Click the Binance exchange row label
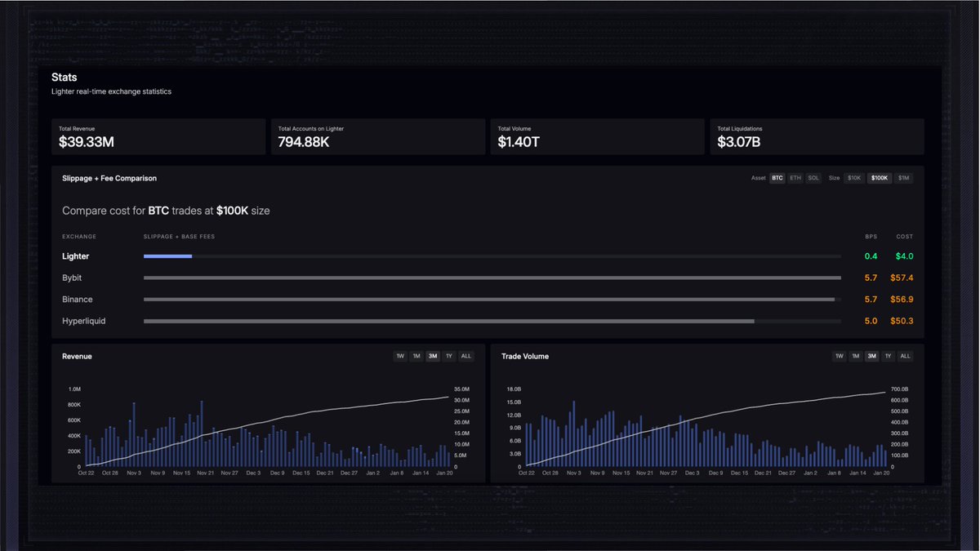980x551 pixels. (x=78, y=300)
